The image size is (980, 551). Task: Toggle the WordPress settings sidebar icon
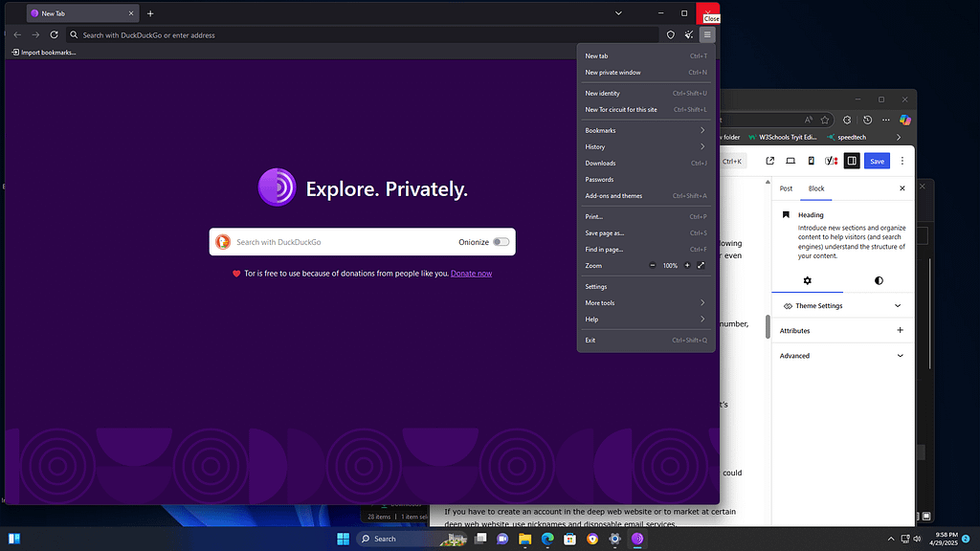click(851, 161)
